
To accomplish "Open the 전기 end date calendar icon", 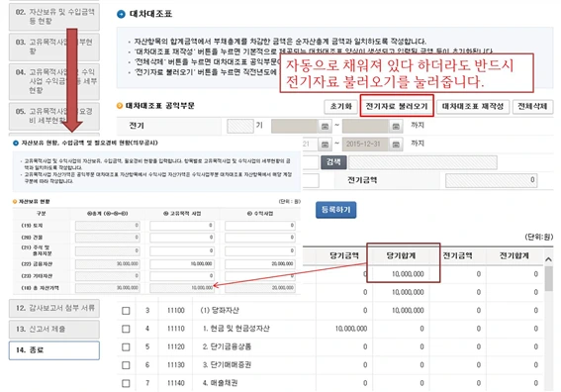I will 396,127.
